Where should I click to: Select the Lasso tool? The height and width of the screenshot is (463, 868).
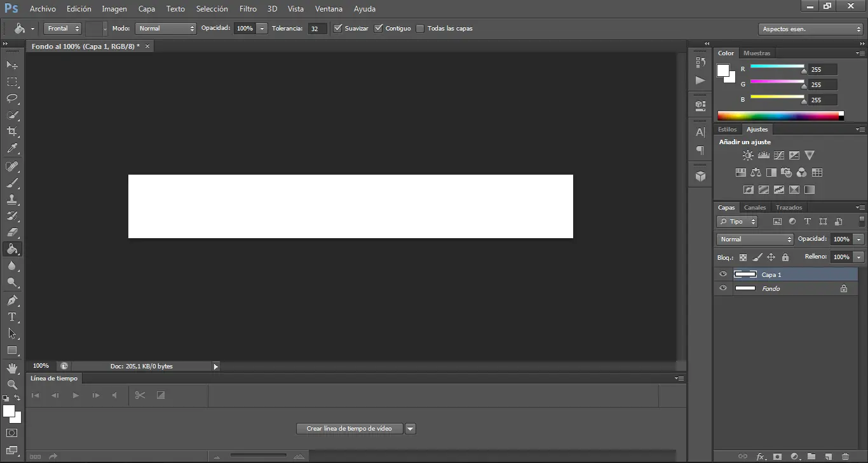[x=12, y=98]
